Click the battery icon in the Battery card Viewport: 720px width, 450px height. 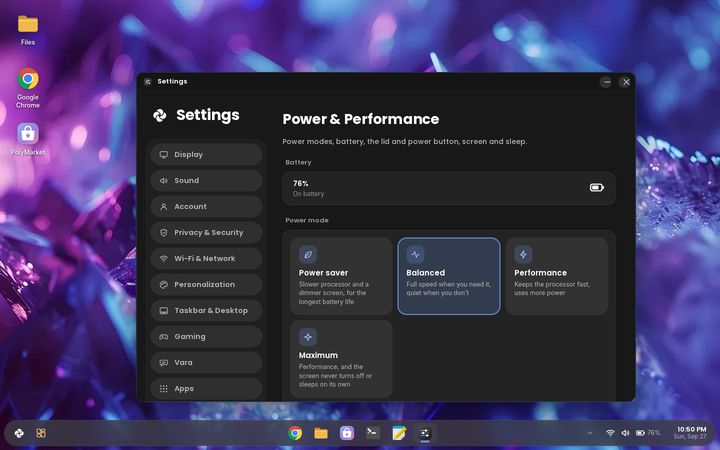click(x=596, y=187)
